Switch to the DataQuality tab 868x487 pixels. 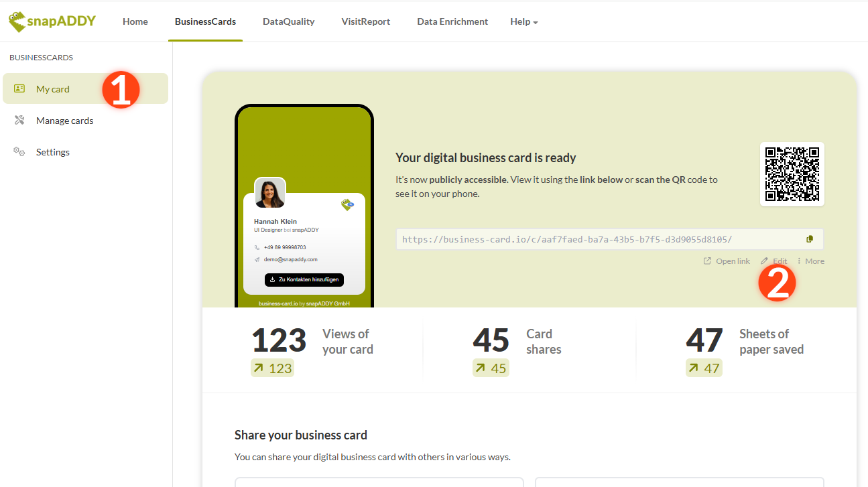pos(288,21)
